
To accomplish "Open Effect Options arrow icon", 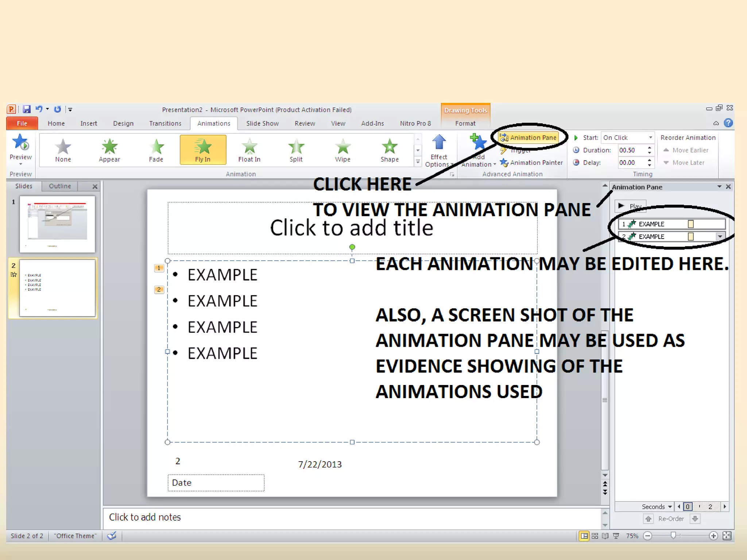I will (439, 143).
